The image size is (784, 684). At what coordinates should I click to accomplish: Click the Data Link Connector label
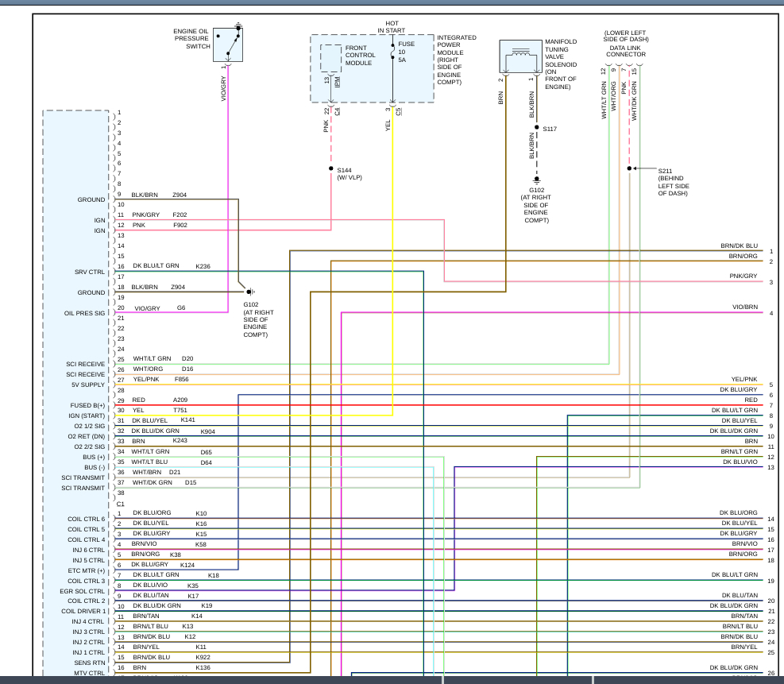coord(628,51)
